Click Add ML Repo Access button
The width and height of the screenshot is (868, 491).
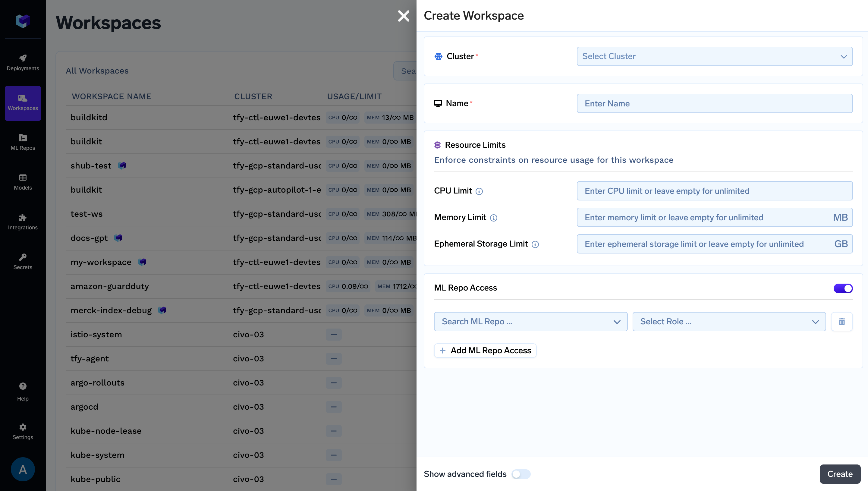[485, 351]
